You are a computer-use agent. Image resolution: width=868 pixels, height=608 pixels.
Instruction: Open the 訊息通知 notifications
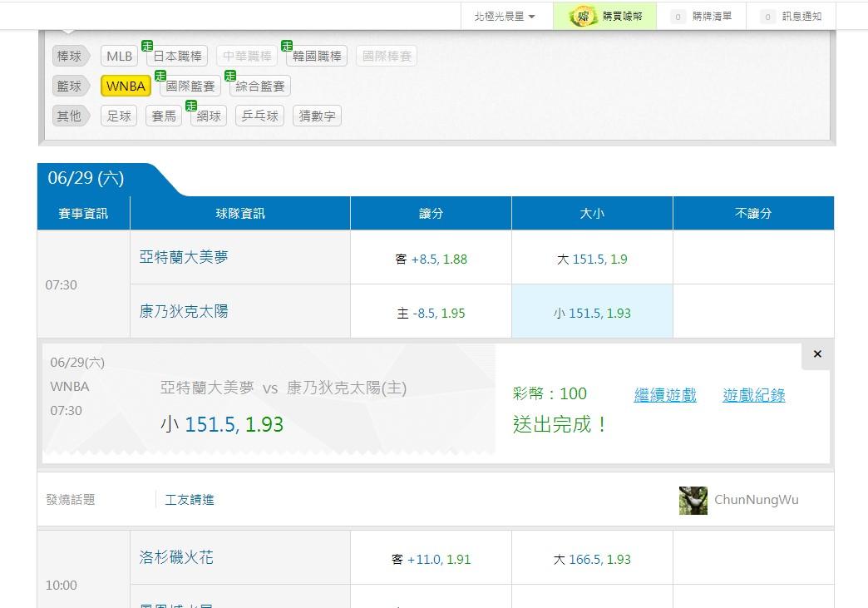[791, 17]
